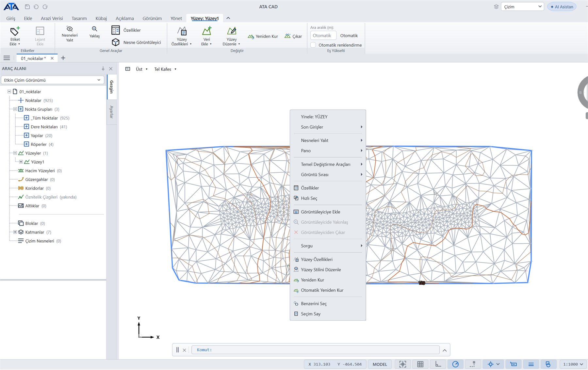Click the undo icon in title bar

36,7
